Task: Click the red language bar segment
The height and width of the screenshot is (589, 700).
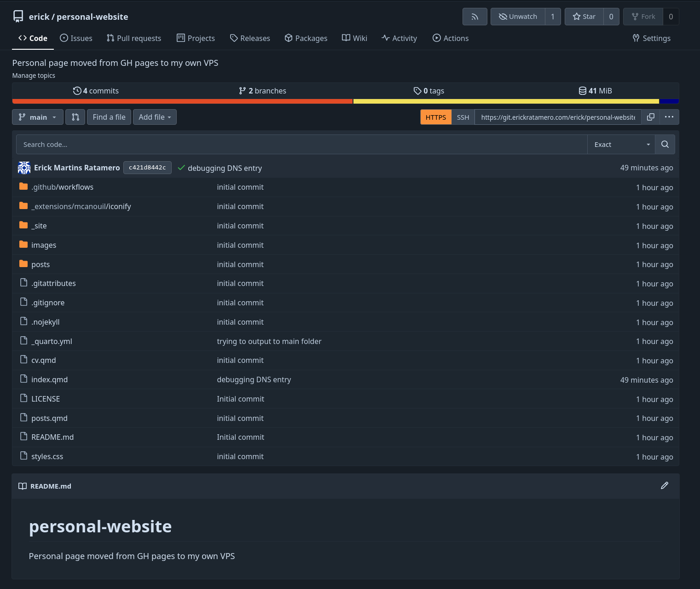Action: [182, 101]
